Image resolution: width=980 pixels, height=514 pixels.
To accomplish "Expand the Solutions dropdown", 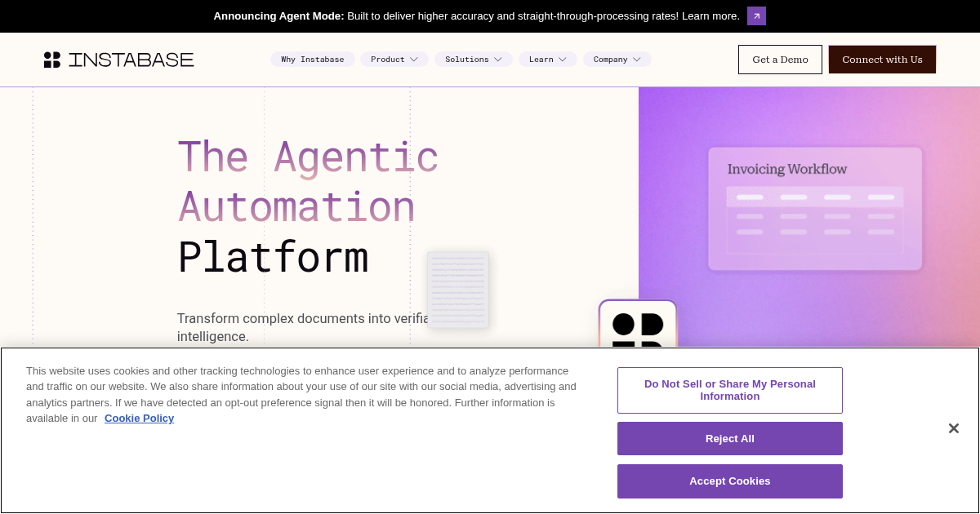I will point(474,60).
